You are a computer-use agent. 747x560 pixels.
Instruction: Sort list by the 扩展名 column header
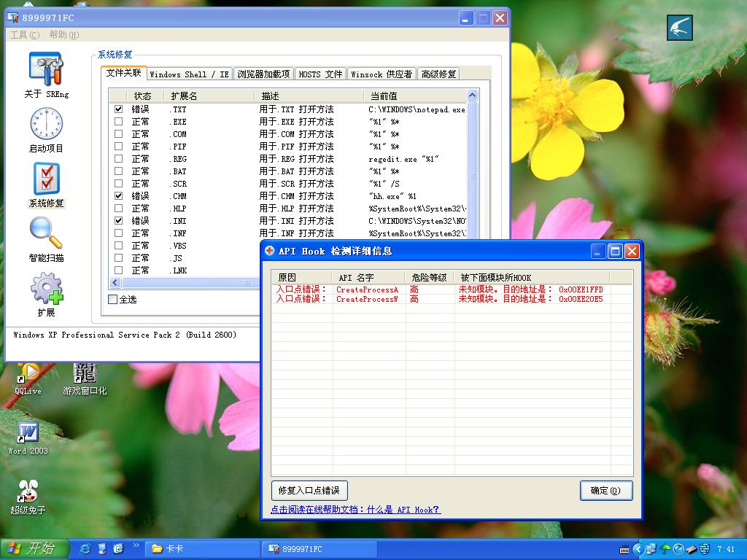(x=184, y=96)
